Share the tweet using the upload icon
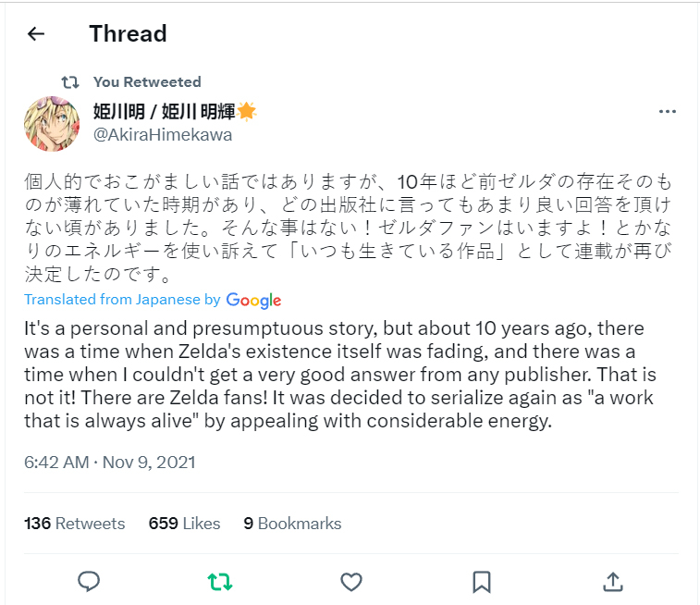 click(x=612, y=581)
